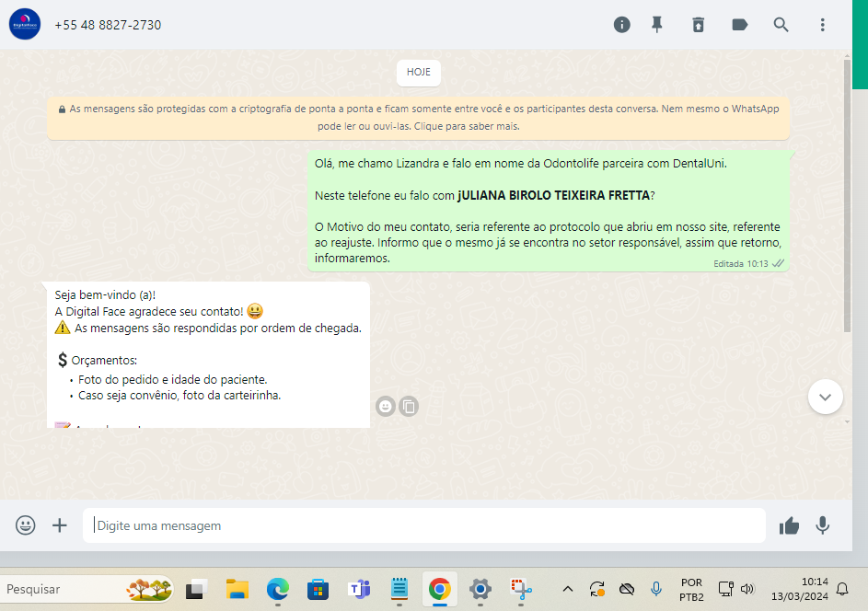The image size is (868, 611).
Task: Launch Microsoft Edge from taskbar
Action: [278, 590]
